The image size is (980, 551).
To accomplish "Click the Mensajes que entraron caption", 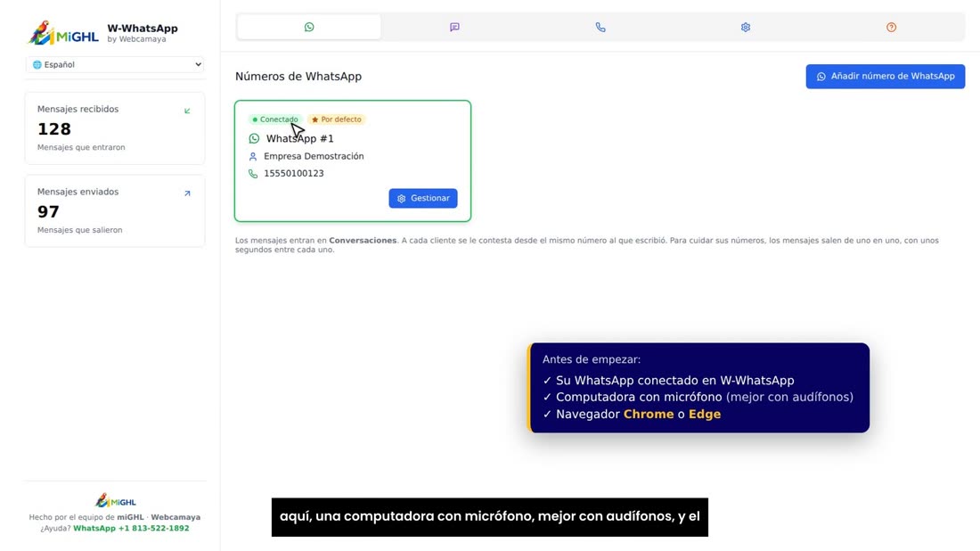I will (81, 148).
